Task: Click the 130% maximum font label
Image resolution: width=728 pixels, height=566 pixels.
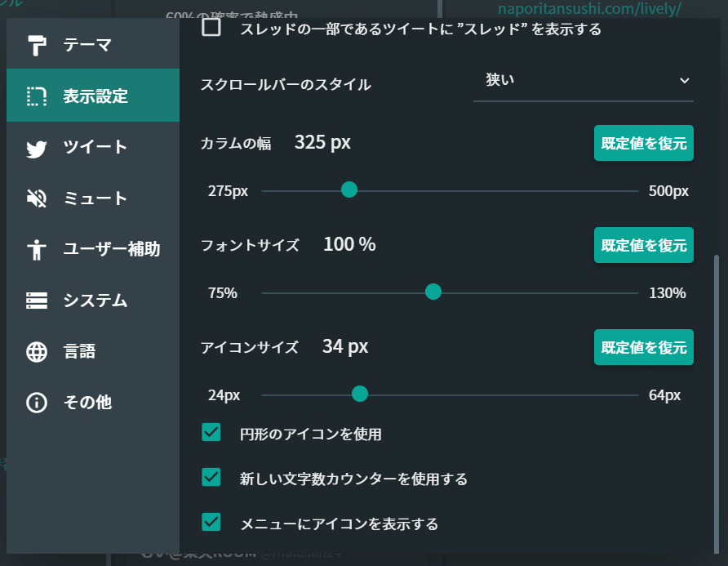Action: coord(667,293)
